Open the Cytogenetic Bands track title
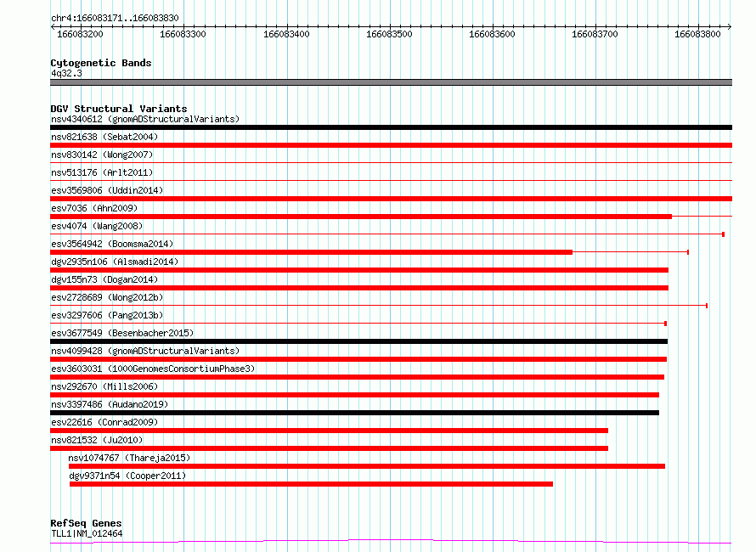 (101, 63)
